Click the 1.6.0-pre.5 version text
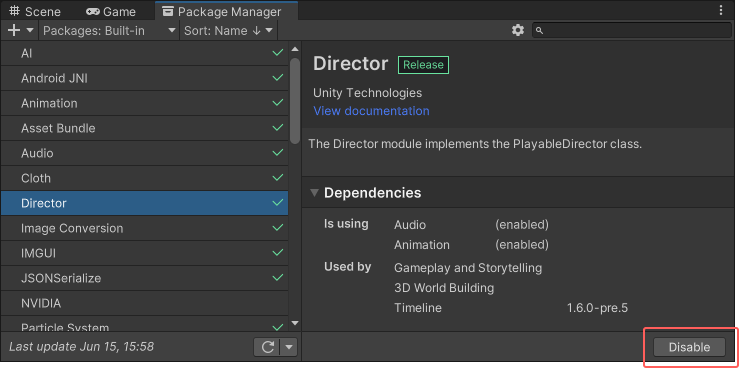Image resolution: width=742 pixels, height=370 pixels. 597,308
